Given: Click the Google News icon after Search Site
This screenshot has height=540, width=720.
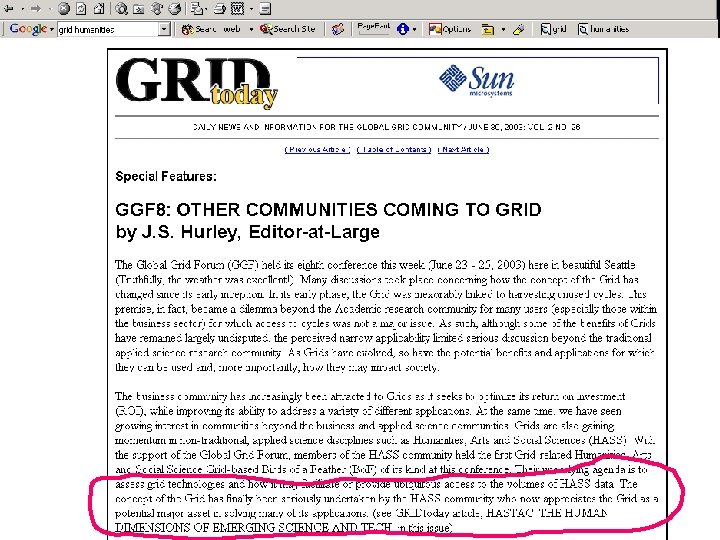Looking at the screenshot, I should pyautogui.click(x=338, y=29).
